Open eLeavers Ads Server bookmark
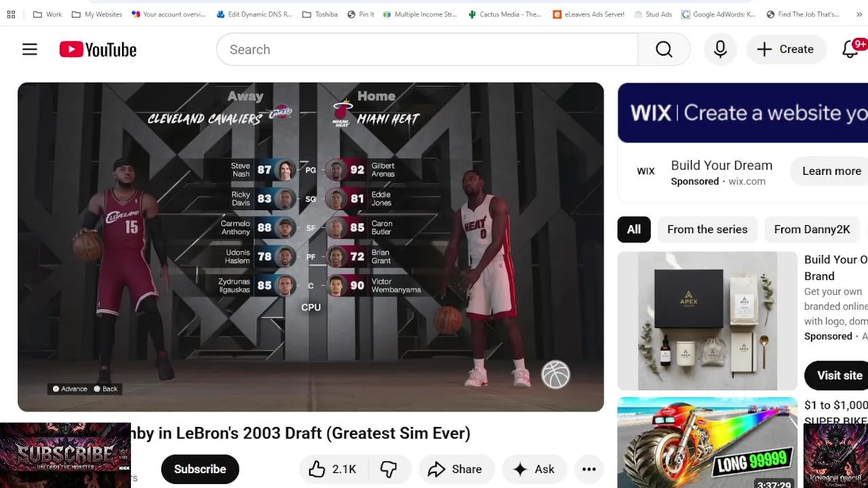Viewport: 868px width, 488px height. [x=589, y=14]
